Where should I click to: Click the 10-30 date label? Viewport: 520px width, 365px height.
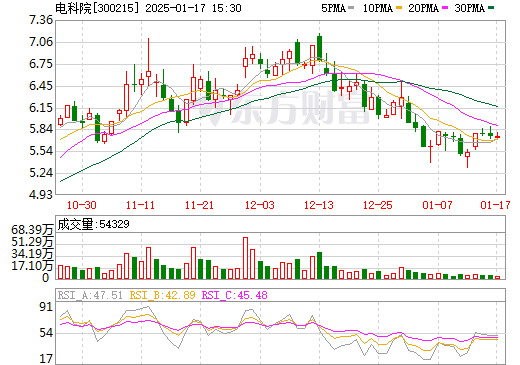(x=82, y=205)
